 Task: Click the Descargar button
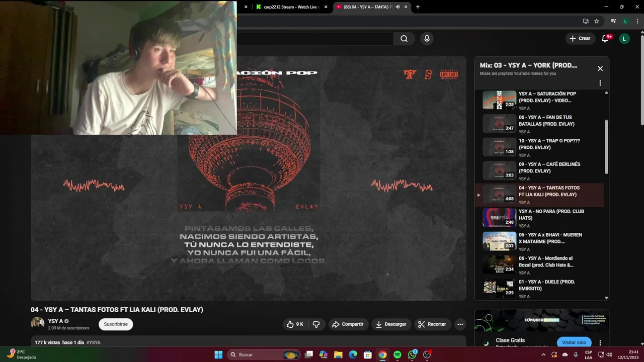pos(391,324)
